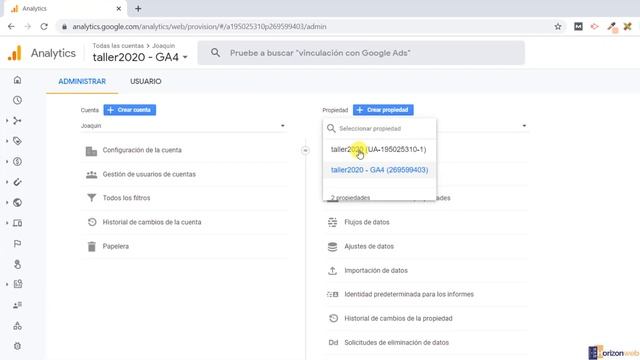
Task: Open the taller2020 - GA4 account selector dropdown
Action: tap(140, 57)
